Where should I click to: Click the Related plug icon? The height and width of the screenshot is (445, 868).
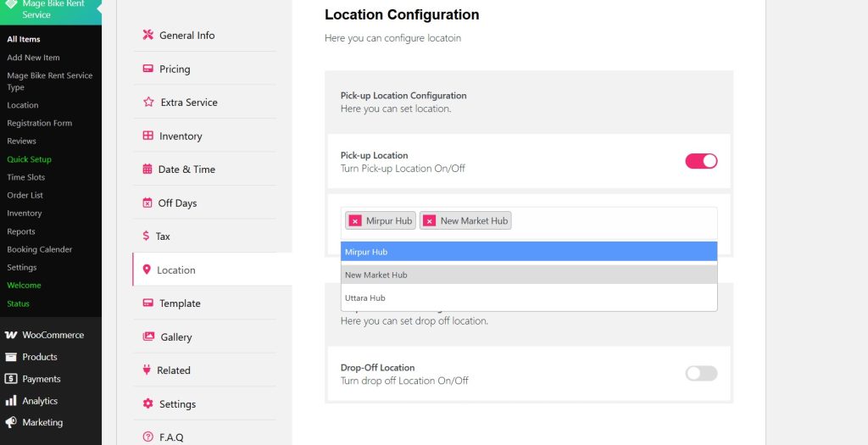(147, 370)
